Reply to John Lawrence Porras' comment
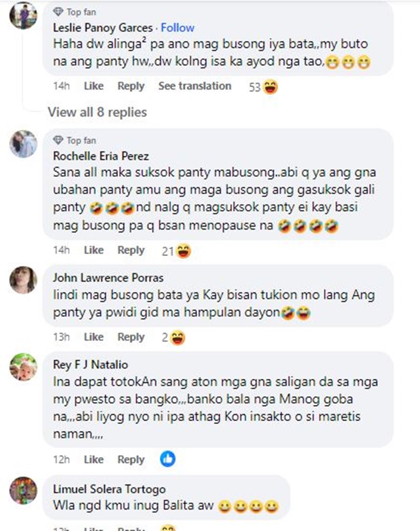 [x=131, y=337]
